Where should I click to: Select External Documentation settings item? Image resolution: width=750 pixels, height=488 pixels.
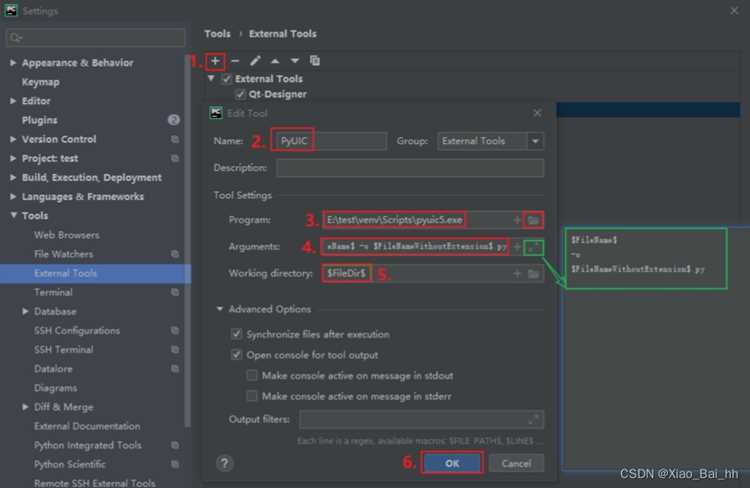point(87,426)
